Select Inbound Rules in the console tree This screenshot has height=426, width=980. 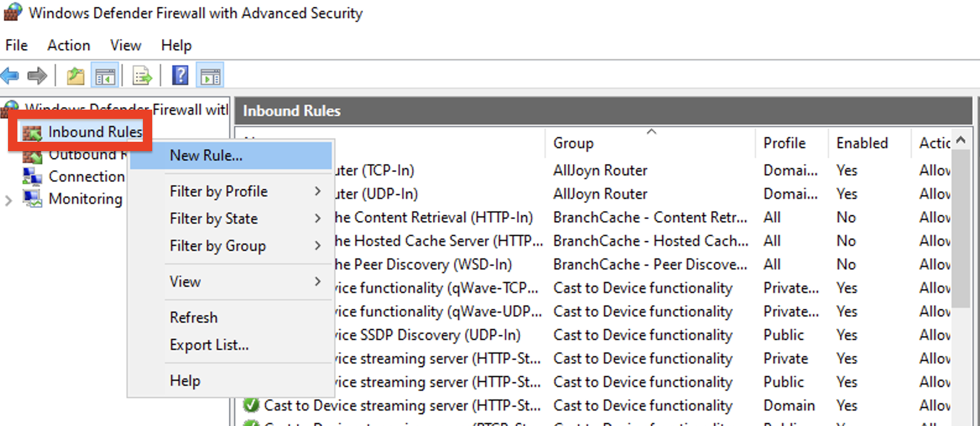(x=95, y=132)
